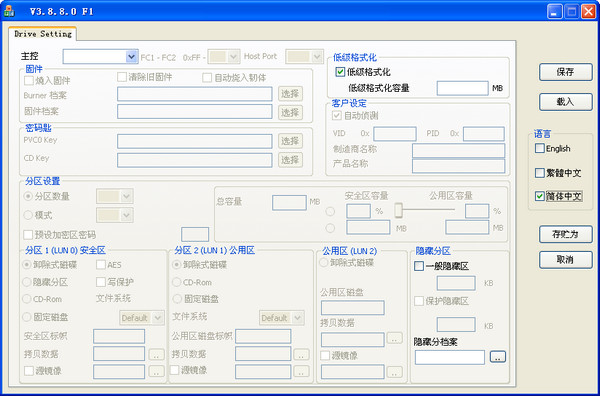This screenshot has height=396, width=600.
Task: Click 选择 button for 固件档案
Action: point(290,112)
